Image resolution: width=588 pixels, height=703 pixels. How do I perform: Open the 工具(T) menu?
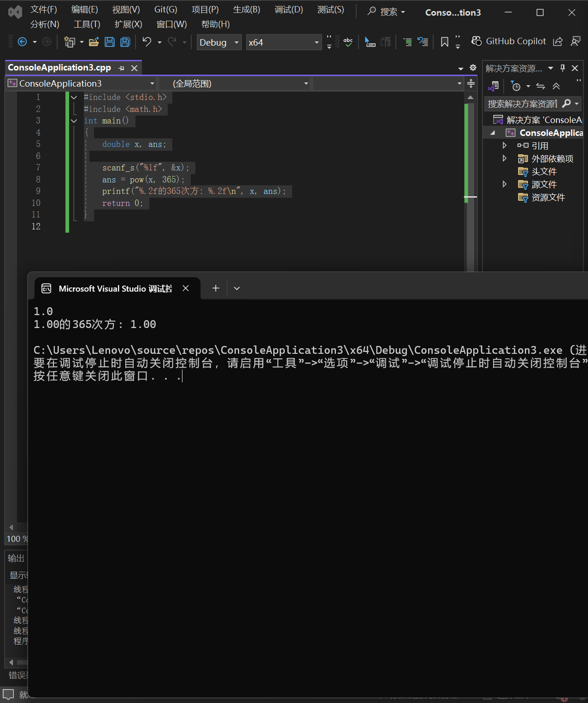pos(87,24)
